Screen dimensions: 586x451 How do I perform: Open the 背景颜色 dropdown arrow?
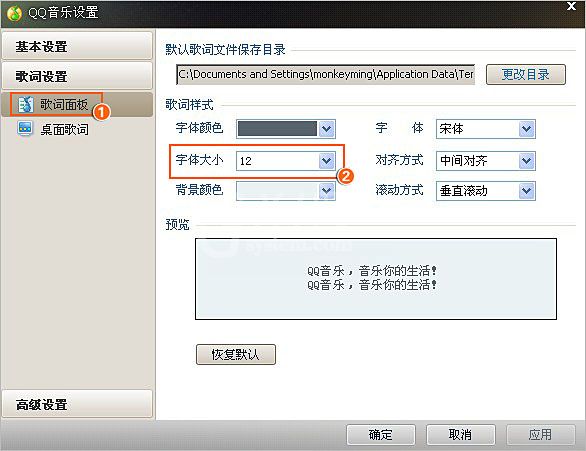tap(327, 191)
